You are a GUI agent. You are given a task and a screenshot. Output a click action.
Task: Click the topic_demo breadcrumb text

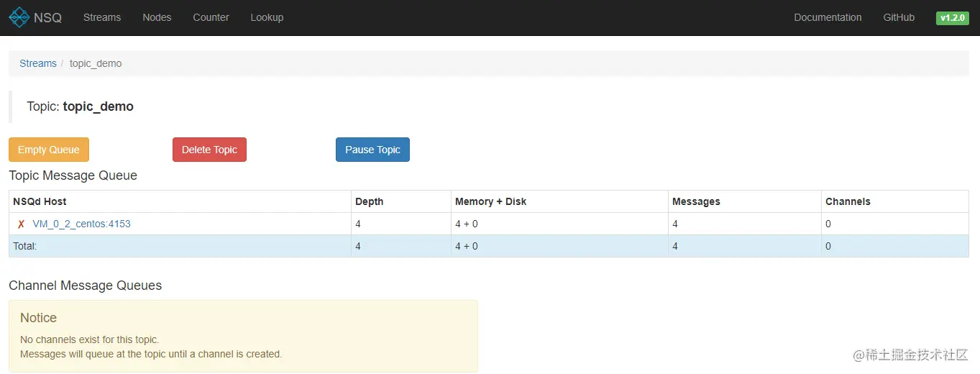96,63
